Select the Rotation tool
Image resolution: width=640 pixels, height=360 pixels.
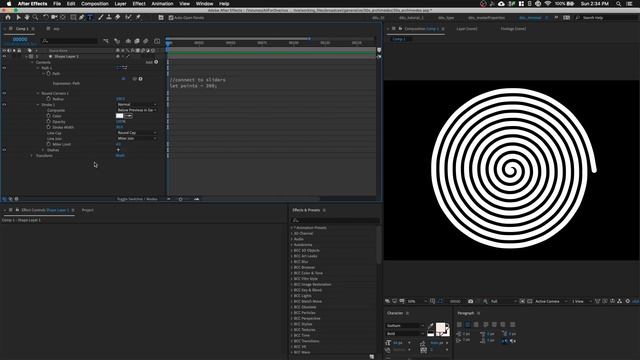coord(46,18)
